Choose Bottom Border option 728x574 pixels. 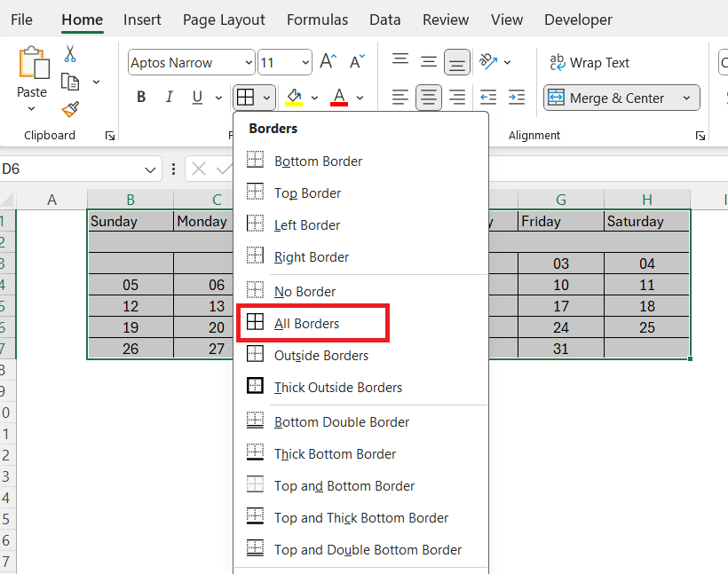[361, 161]
